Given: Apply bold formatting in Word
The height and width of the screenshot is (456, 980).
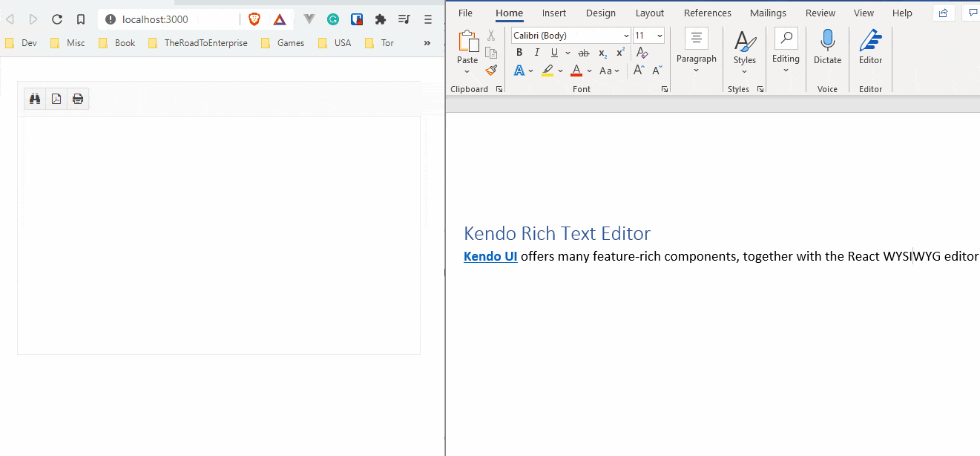Looking at the screenshot, I should click(519, 52).
